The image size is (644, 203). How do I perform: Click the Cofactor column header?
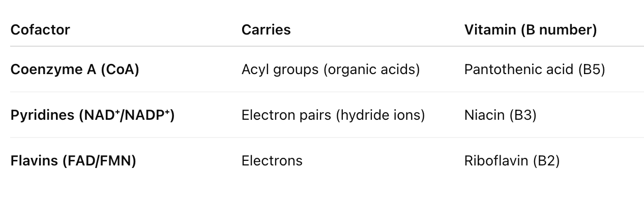pyautogui.click(x=40, y=29)
